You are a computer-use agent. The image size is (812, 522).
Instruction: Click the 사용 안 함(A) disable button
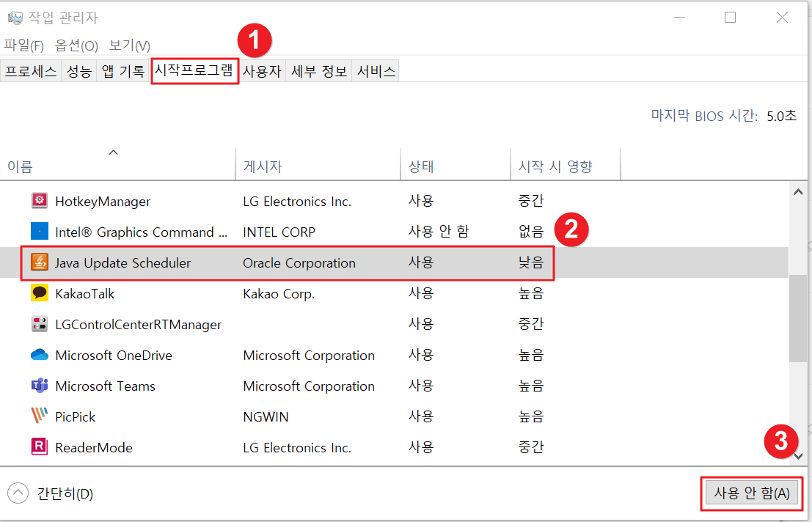click(751, 493)
